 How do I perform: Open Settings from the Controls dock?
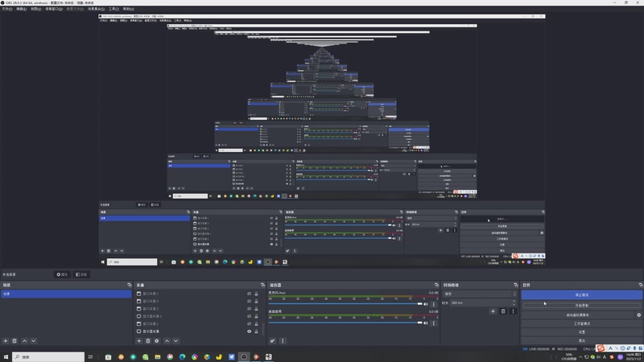581,332
